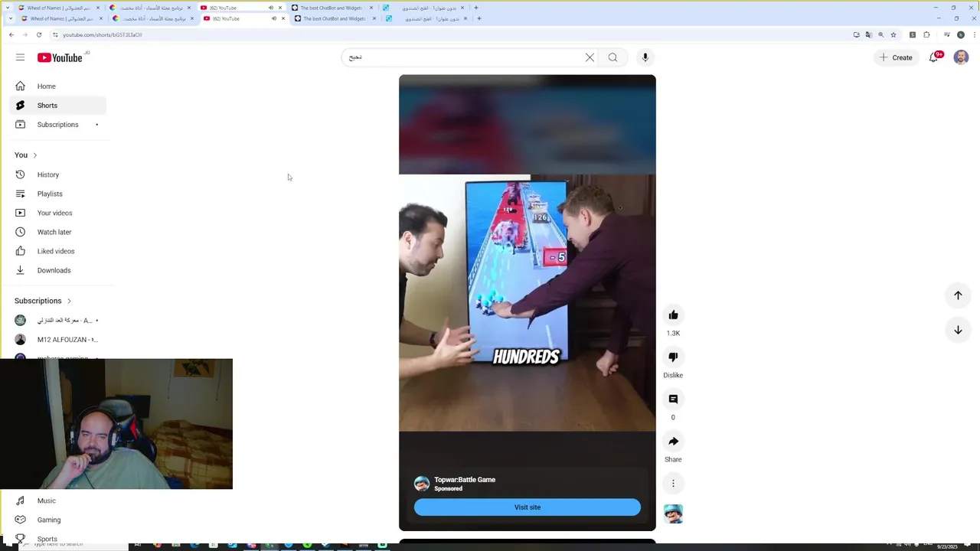
Task: Select Shorts in the sidebar
Action: tap(57, 106)
